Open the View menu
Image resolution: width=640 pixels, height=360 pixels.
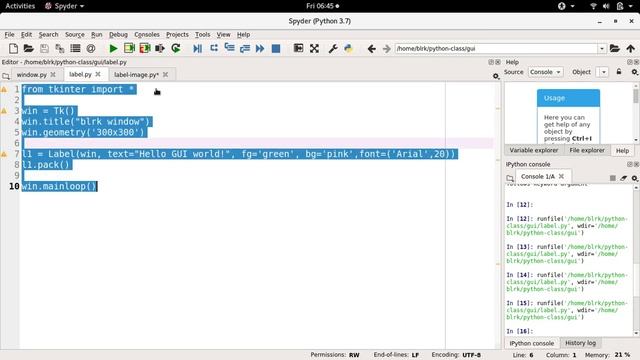(223, 35)
